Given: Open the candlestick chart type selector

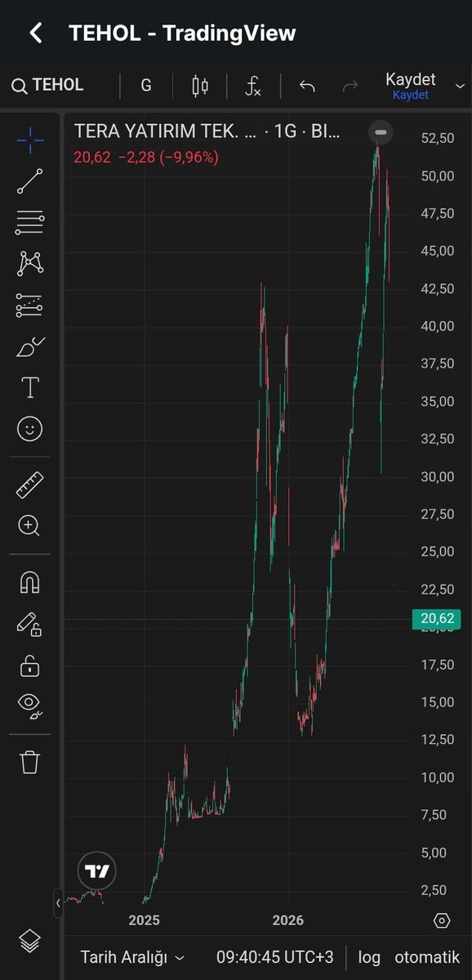Looking at the screenshot, I should click(x=200, y=85).
